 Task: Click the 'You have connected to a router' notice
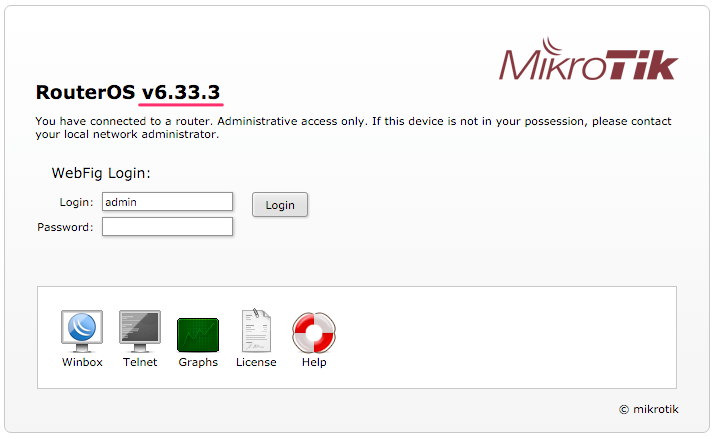(x=353, y=128)
